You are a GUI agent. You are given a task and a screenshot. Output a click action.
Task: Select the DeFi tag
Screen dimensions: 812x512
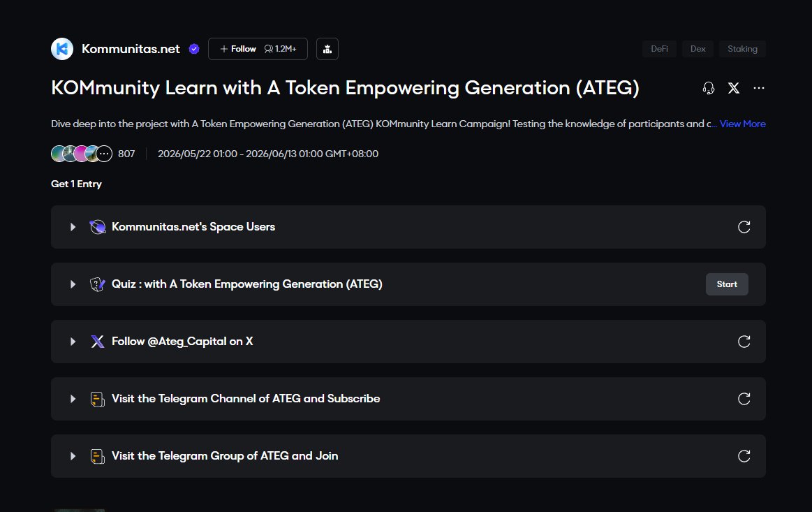[x=659, y=49]
